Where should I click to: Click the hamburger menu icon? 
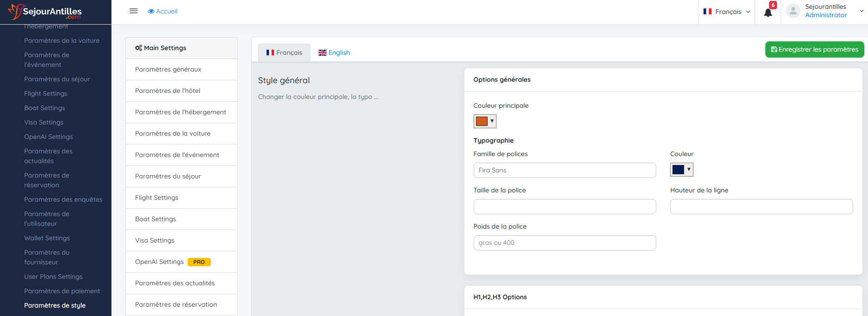click(133, 11)
